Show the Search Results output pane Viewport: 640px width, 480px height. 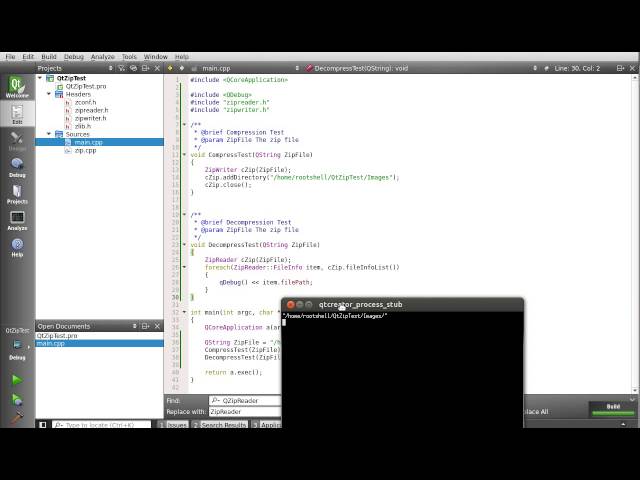[x=220, y=424]
